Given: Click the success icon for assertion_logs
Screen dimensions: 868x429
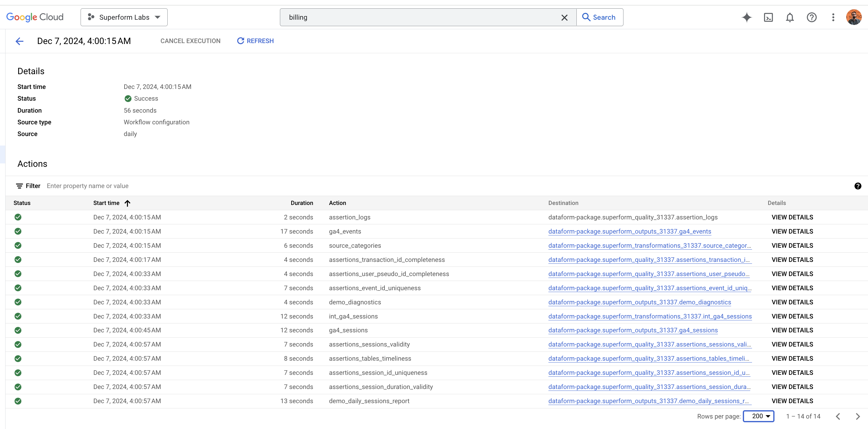Looking at the screenshot, I should [x=18, y=217].
